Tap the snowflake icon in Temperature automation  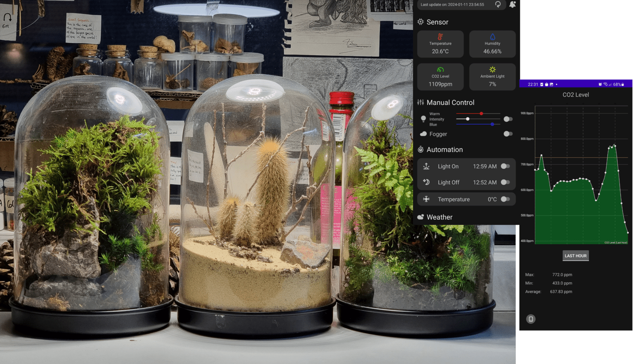coord(426,199)
